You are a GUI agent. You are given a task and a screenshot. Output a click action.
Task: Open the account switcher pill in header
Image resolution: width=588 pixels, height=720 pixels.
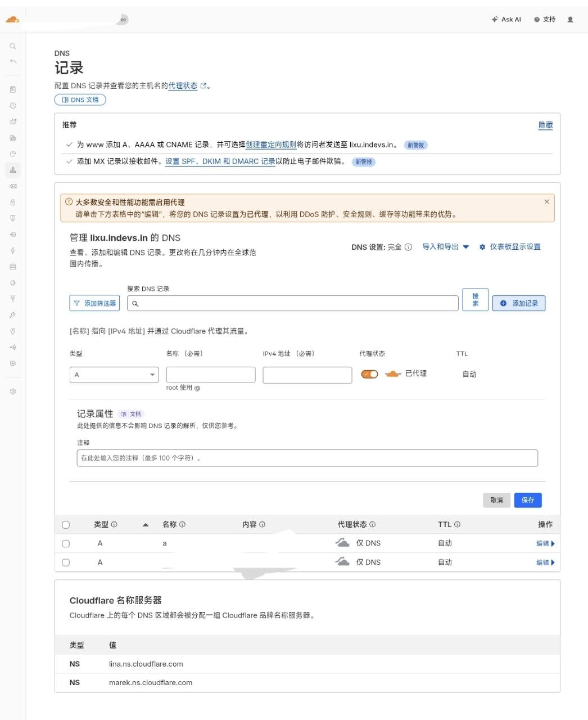pos(123,20)
